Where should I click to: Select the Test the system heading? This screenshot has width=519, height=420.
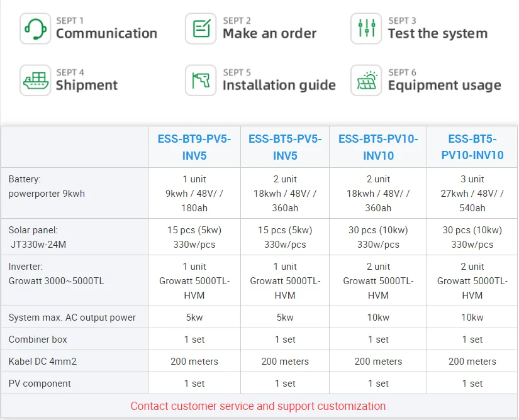coord(438,33)
